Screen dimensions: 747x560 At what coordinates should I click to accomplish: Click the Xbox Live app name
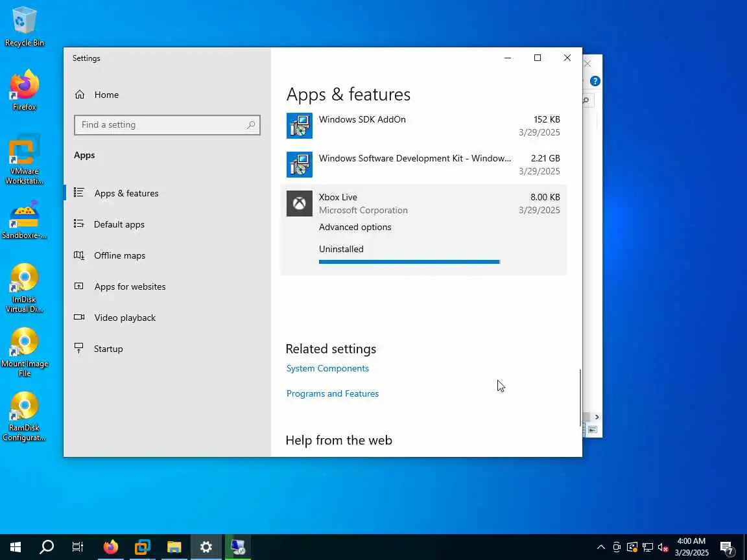tap(338, 197)
